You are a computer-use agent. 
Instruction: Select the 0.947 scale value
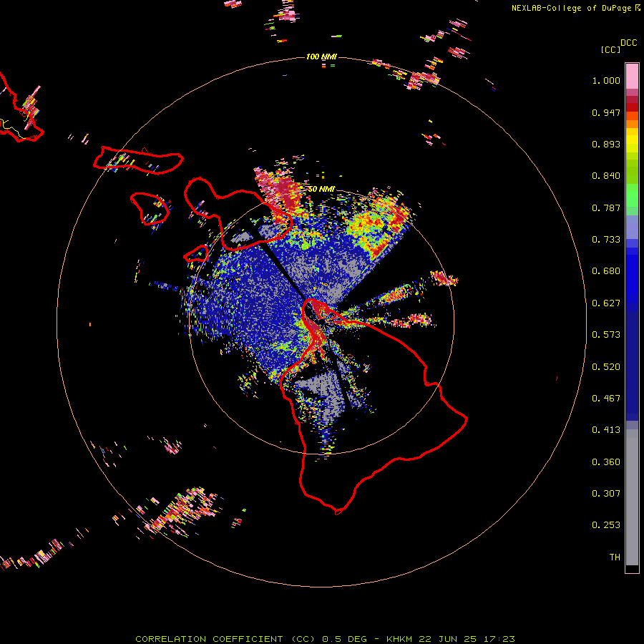click(606, 112)
